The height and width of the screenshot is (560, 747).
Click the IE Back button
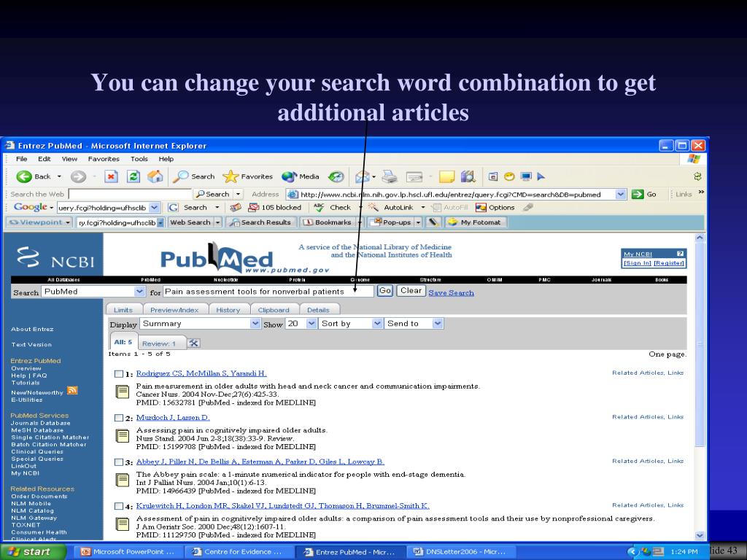[x=34, y=176]
